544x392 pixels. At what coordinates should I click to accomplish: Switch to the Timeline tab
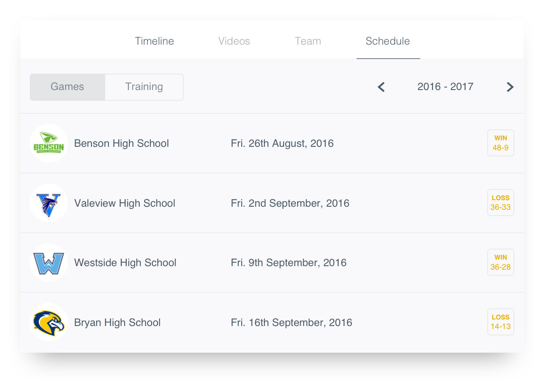[154, 41]
